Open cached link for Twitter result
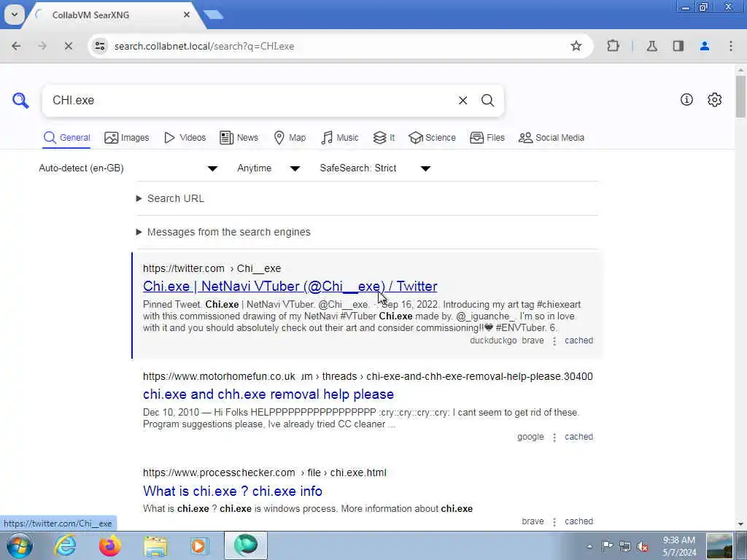 (x=578, y=341)
